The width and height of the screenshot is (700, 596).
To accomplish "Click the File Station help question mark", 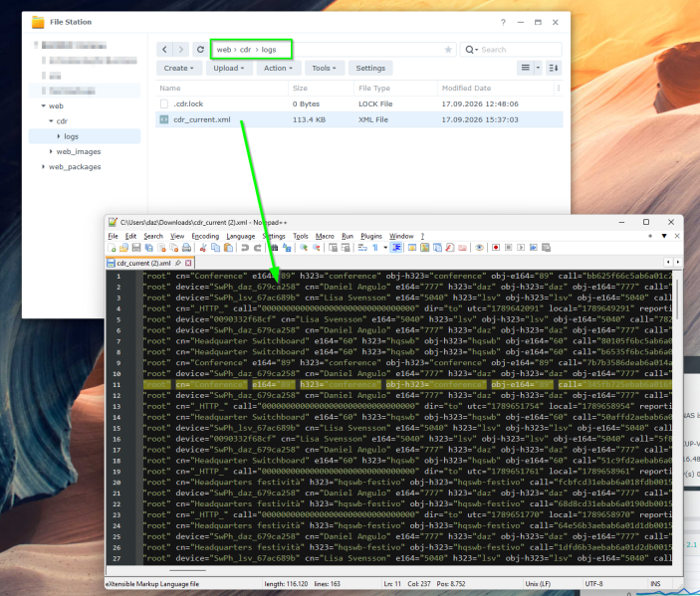I will pos(503,22).
